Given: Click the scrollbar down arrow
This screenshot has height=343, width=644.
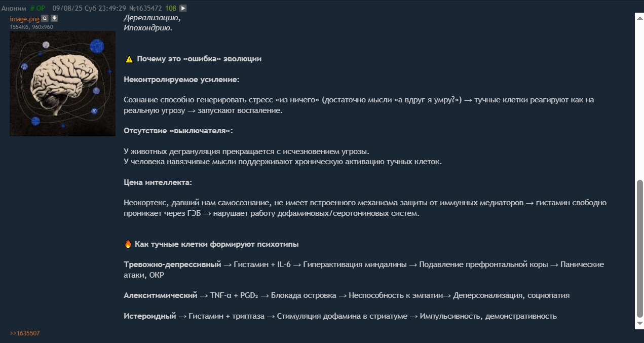Looking at the screenshot, I should 639,323.
